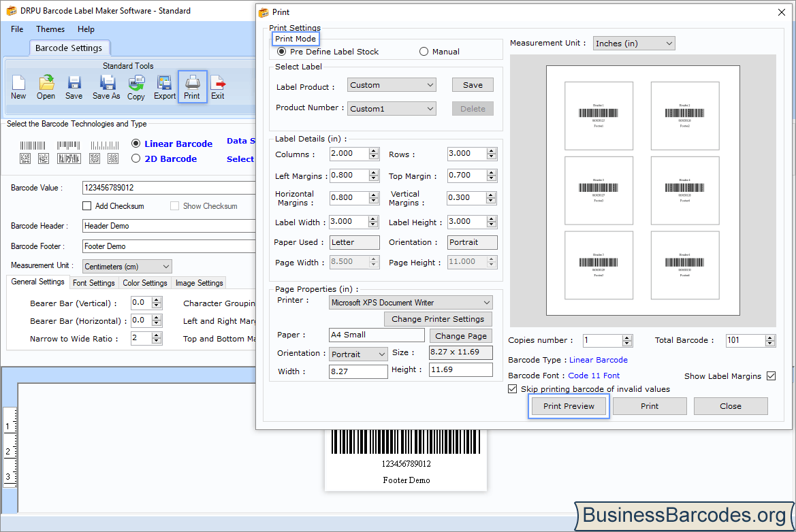Click the label sheet preview thumbnail
This screenshot has height=532, width=796.
[x=643, y=190]
